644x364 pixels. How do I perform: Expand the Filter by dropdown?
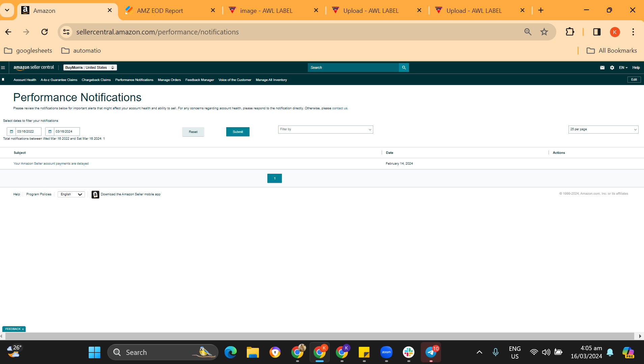coord(325,130)
